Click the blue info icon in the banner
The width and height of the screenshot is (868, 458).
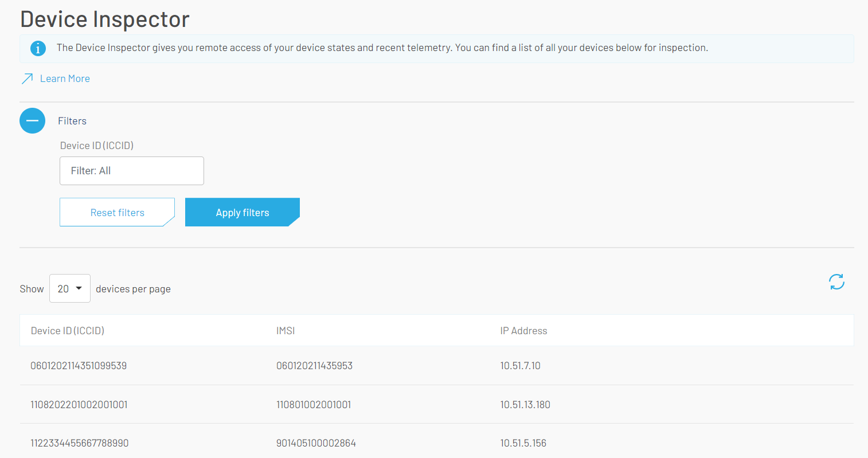tap(38, 48)
